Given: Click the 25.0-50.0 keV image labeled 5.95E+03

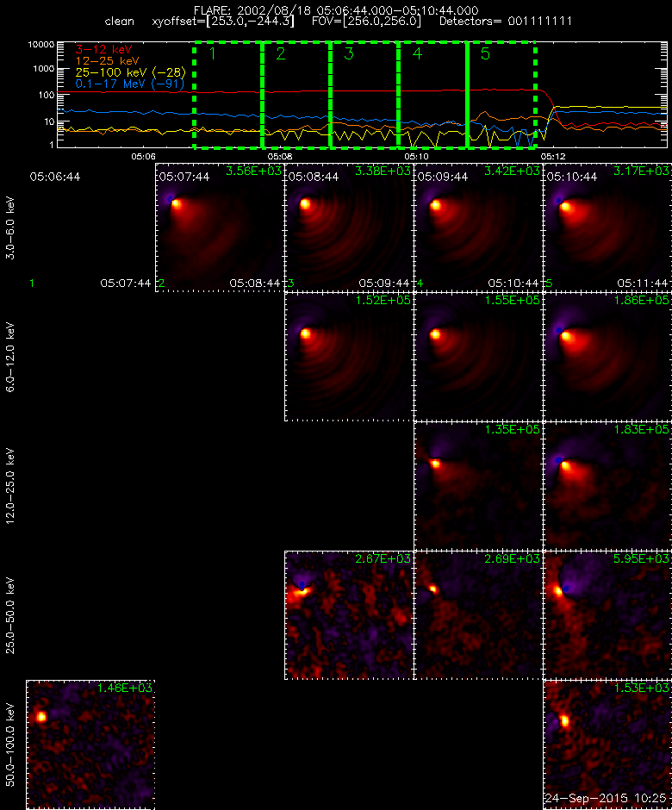Looking at the screenshot, I should click(607, 615).
